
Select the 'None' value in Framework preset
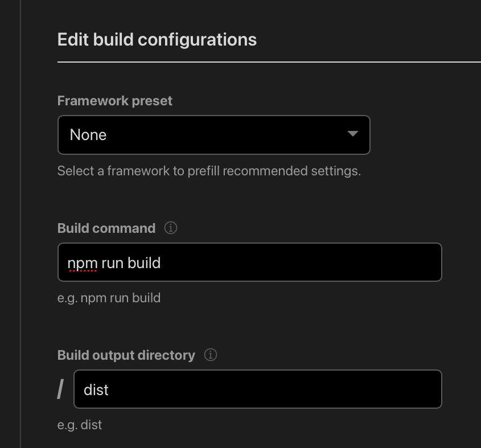pos(88,135)
